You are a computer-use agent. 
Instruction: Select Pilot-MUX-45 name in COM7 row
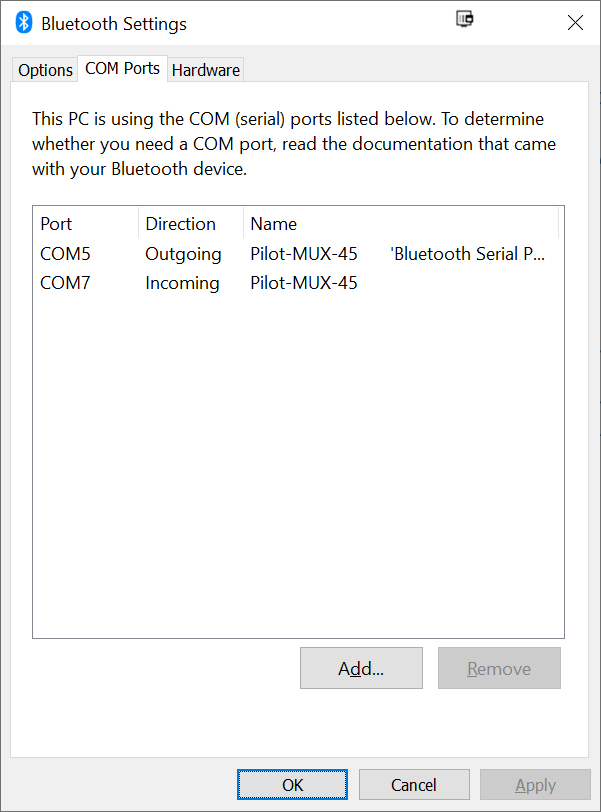point(304,283)
